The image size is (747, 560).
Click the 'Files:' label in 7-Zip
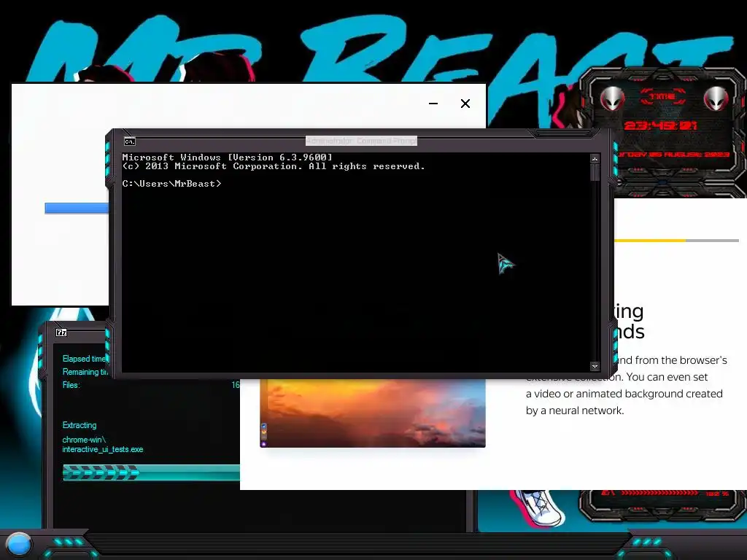click(x=71, y=385)
